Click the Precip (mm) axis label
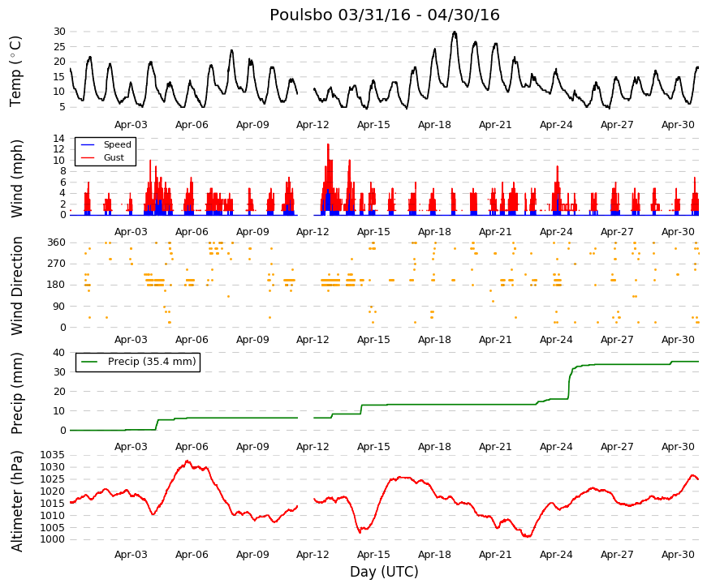This screenshot has width=707, height=588. click(16, 393)
